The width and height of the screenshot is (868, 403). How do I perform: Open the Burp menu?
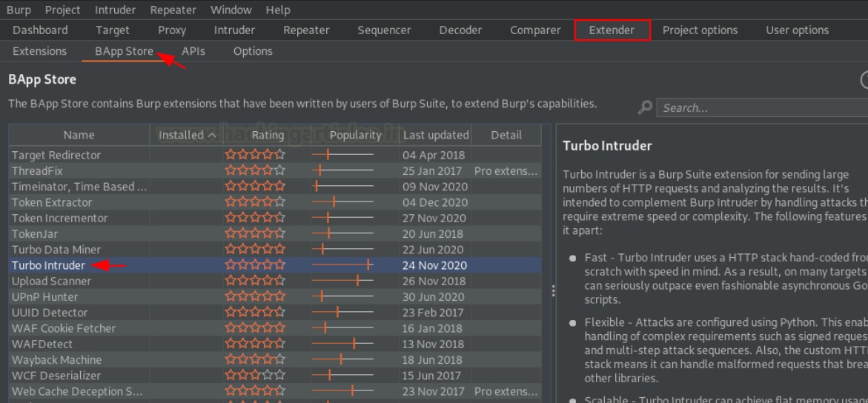click(19, 10)
